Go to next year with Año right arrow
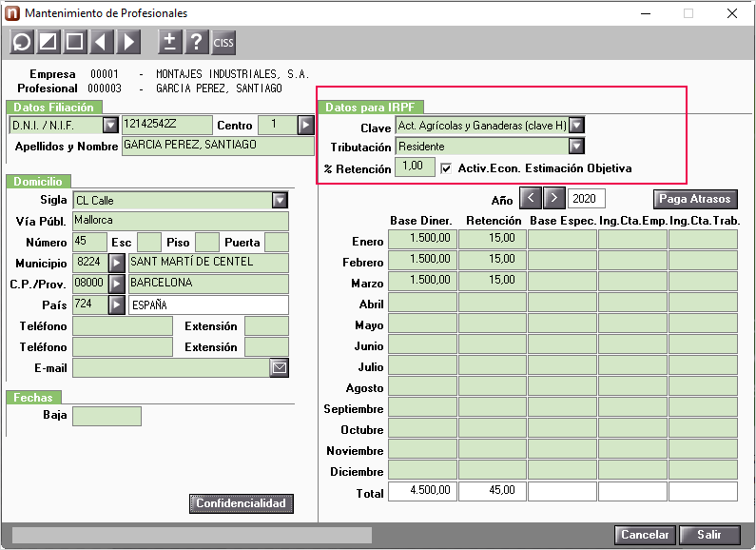756x550 pixels. tap(554, 198)
